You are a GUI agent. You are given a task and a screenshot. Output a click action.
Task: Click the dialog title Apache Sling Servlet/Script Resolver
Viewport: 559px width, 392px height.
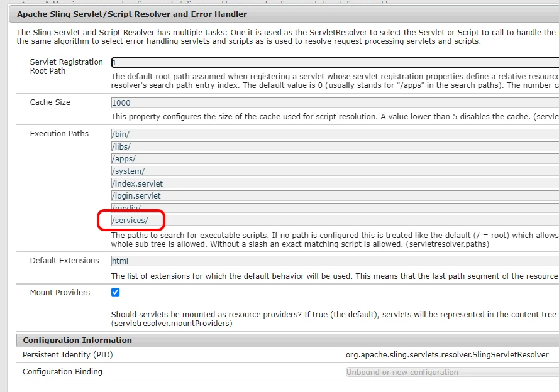[132, 14]
